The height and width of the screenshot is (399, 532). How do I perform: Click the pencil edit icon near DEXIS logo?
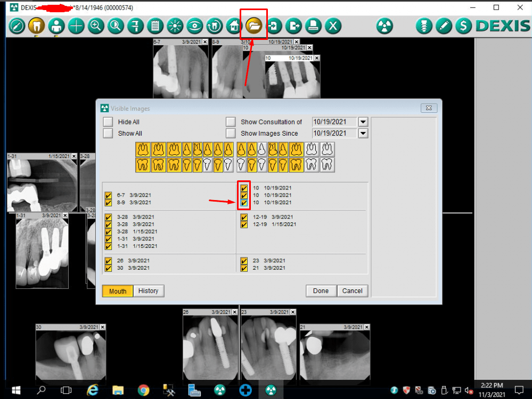coord(444,26)
